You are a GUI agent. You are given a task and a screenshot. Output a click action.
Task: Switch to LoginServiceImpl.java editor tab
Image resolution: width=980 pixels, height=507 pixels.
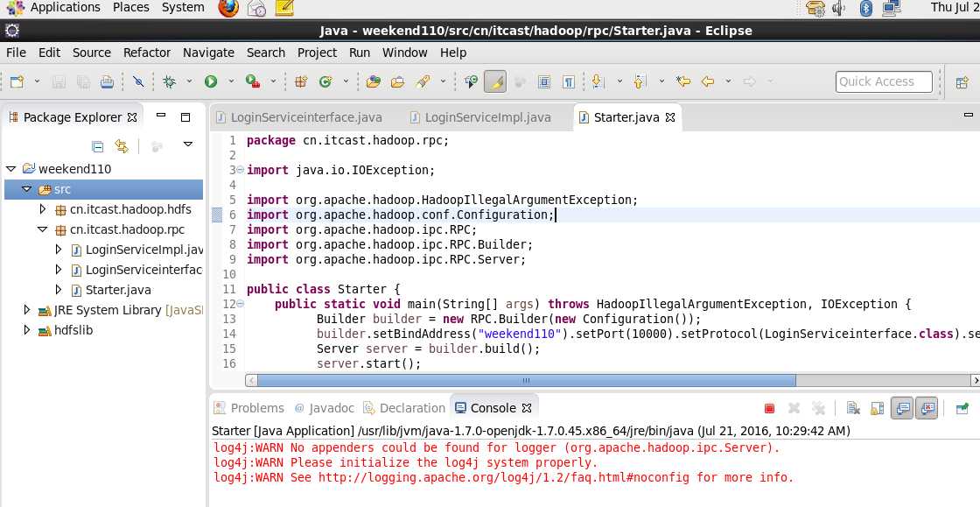pyautogui.click(x=480, y=117)
